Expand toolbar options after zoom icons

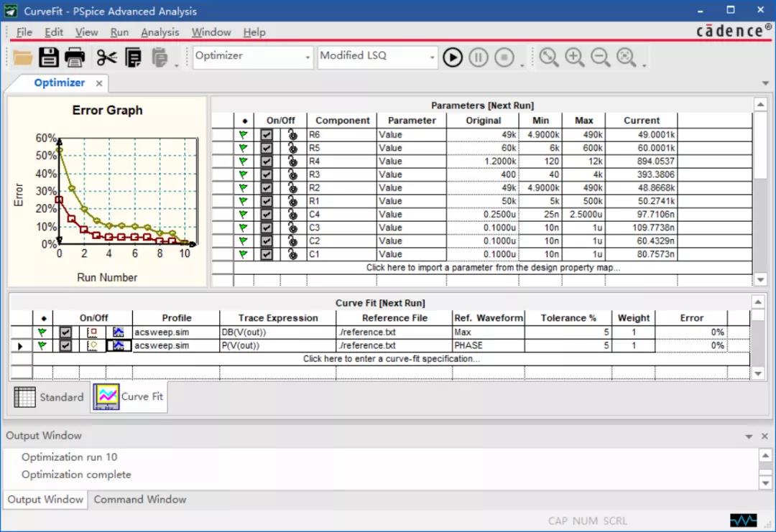click(644, 66)
